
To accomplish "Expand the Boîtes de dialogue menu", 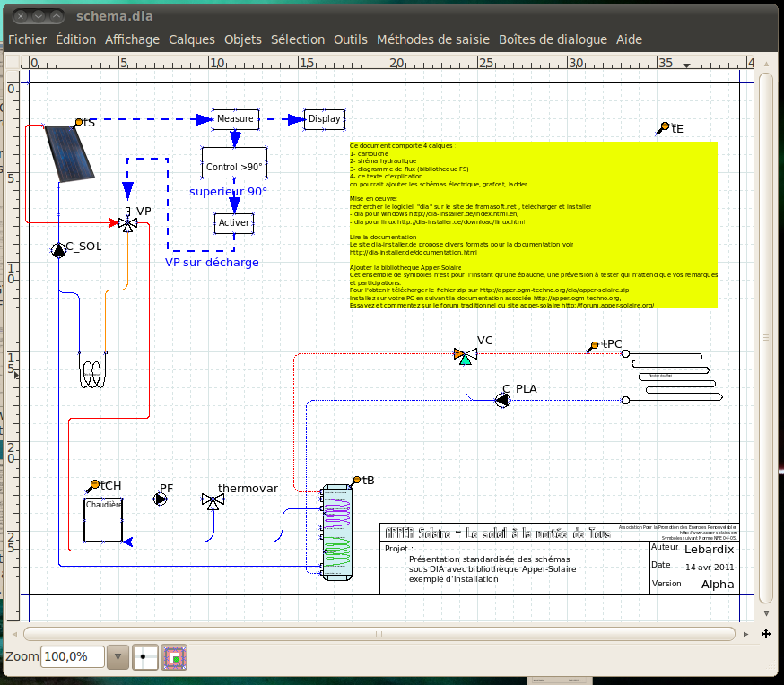I will (x=553, y=39).
